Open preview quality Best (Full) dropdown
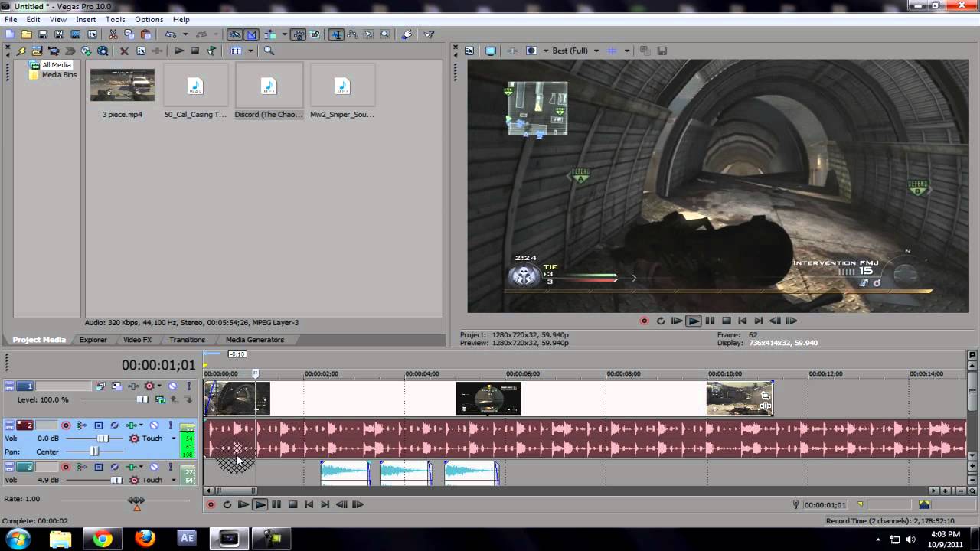980x551 pixels. [x=596, y=51]
